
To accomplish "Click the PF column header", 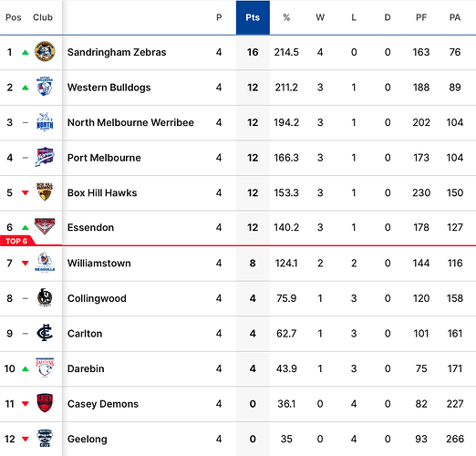I will [421, 17].
